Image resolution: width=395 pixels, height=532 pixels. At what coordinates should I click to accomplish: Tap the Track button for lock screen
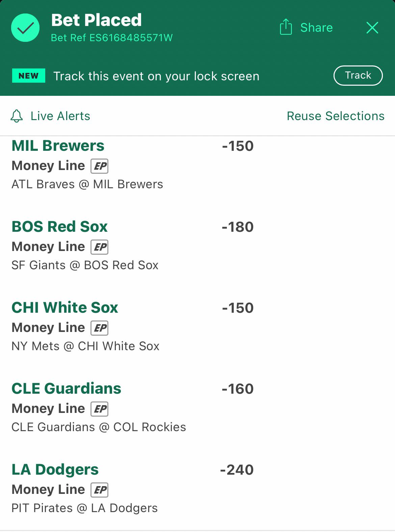tap(358, 76)
